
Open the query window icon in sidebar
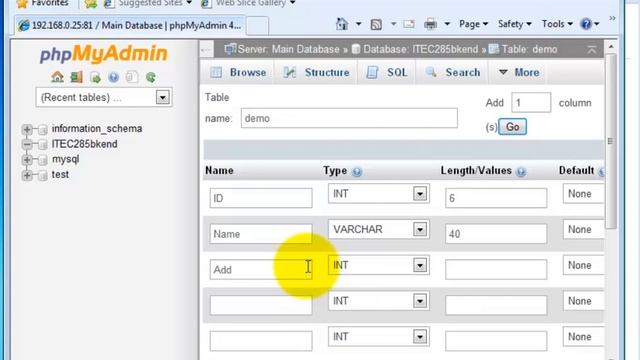click(95, 77)
